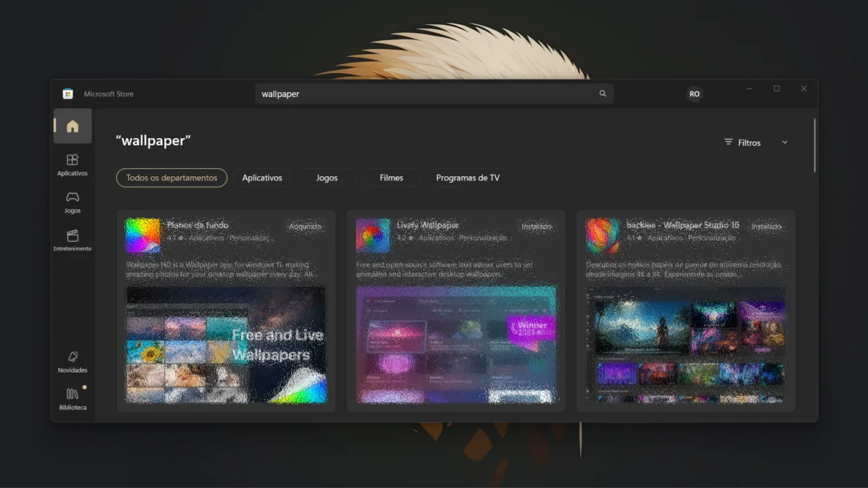Click the Planos de fundo app icon

pyautogui.click(x=143, y=235)
